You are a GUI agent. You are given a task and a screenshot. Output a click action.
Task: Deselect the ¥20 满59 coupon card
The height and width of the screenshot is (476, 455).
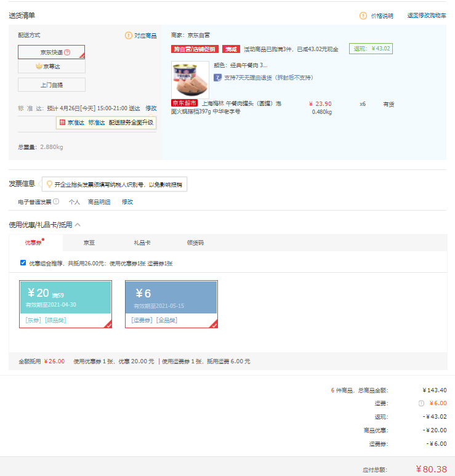65,304
